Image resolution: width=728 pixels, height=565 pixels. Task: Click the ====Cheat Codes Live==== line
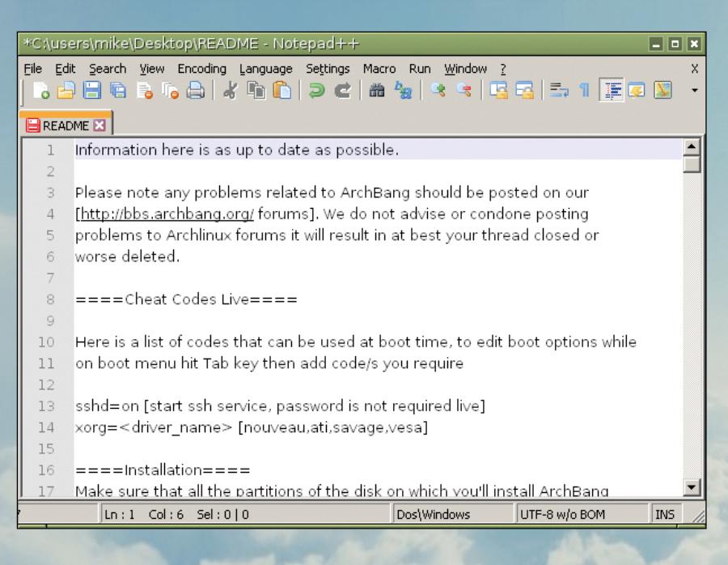click(x=186, y=299)
